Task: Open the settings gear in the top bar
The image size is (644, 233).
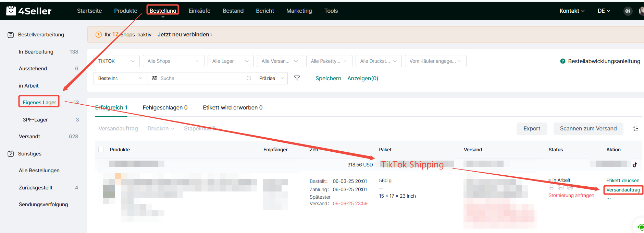Action: pyautogui.click(x=628, y=11)
